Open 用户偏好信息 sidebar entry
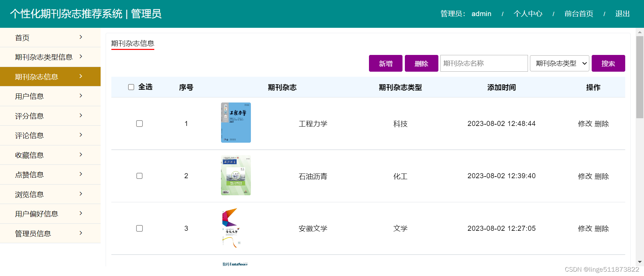This screenshot has height=276, width=644. click(x=50, y=214)
